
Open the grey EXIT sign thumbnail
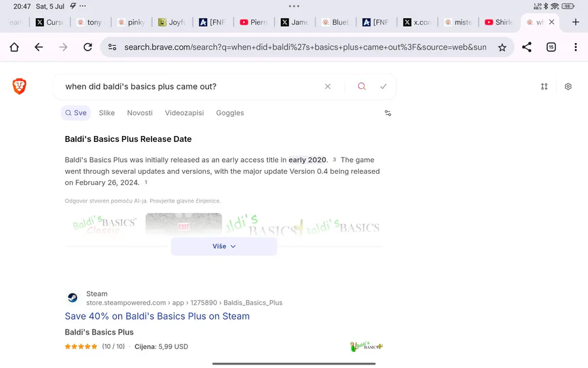pos(184,224)
